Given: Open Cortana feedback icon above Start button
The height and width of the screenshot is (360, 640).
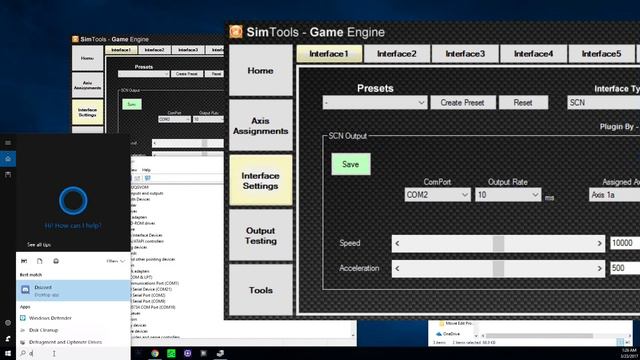Looking at the screenshot, I should coord(8,339).
